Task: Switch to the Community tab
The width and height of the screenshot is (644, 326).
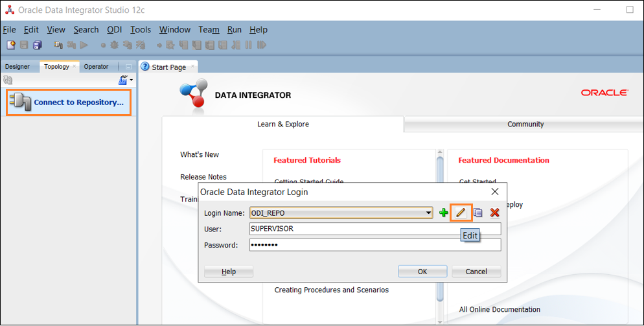Action: click(x=525, y=124)
